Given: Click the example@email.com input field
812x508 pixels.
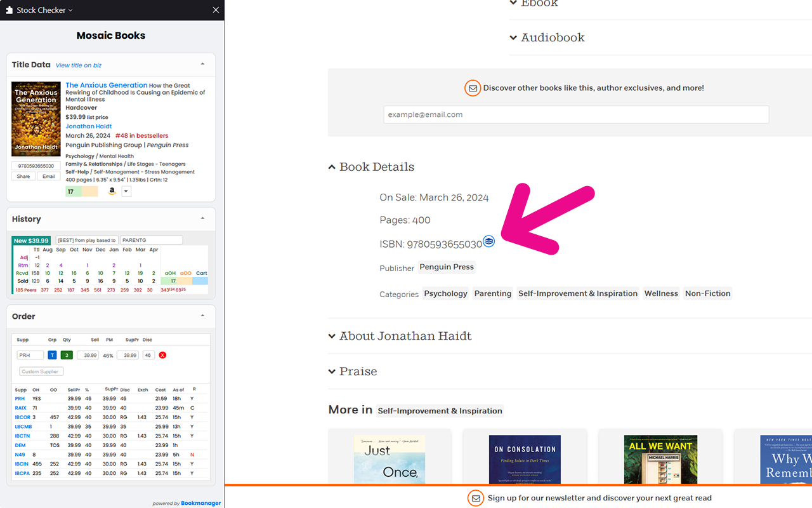Looking at the screenshot, I should point(576,115).
